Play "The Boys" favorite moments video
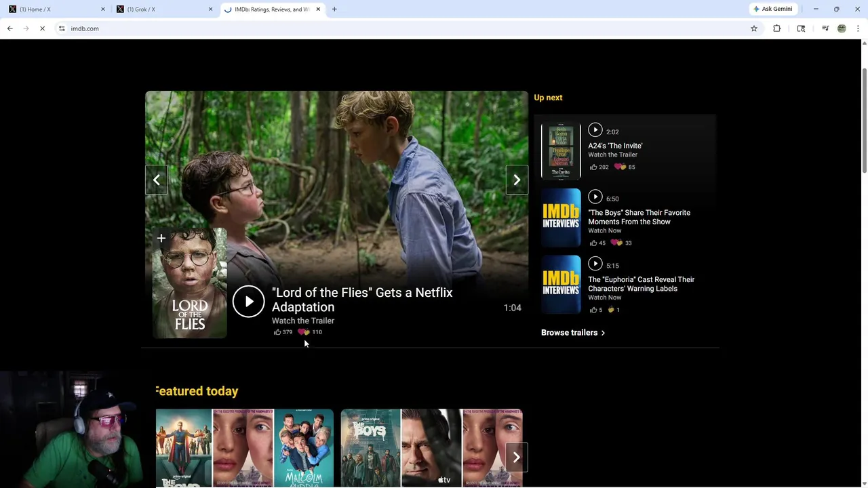Viewport: 868px width, 488px height. point(595,197)
